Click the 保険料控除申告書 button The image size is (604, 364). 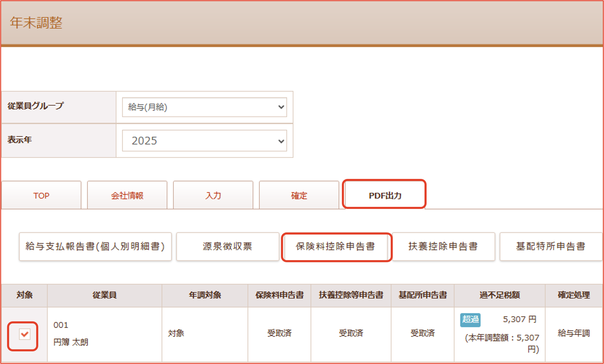[336, 246]
